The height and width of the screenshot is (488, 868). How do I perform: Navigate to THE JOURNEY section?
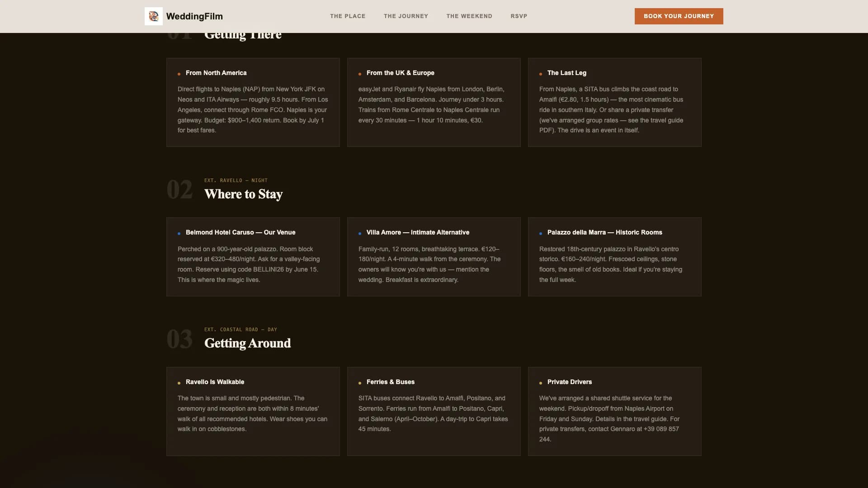pos(406,16)
